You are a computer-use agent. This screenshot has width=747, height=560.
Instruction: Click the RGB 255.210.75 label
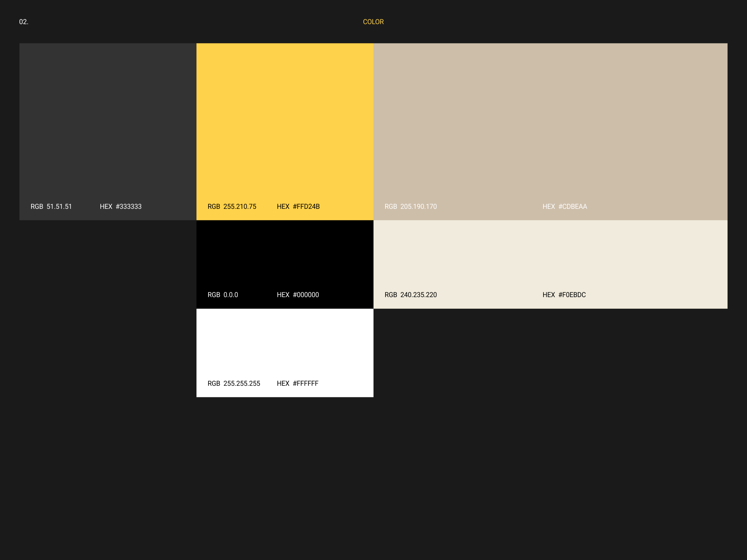(x=232, y=206)
